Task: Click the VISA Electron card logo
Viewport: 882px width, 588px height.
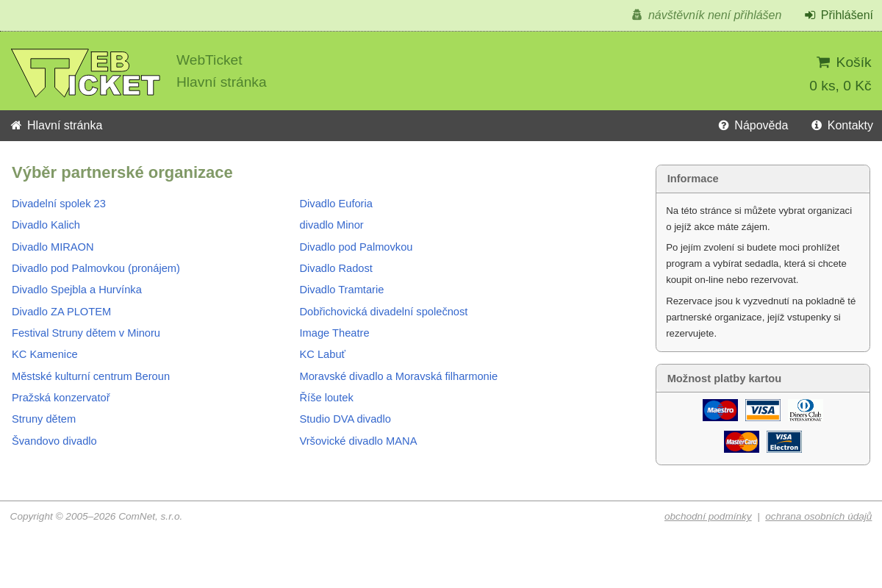Action: pyautogui.click(x=784, y=442)
